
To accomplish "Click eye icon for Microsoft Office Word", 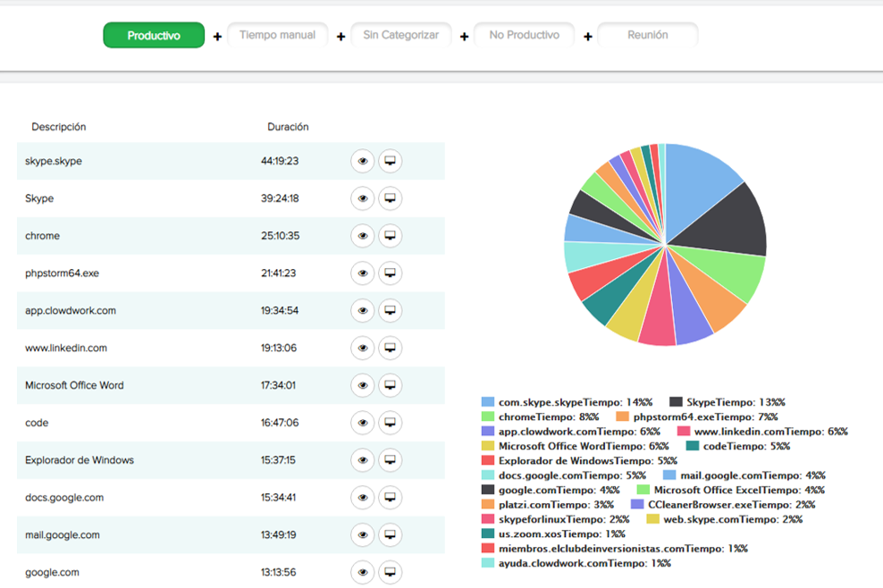I will pyautogui.click(x=363, y=385).
